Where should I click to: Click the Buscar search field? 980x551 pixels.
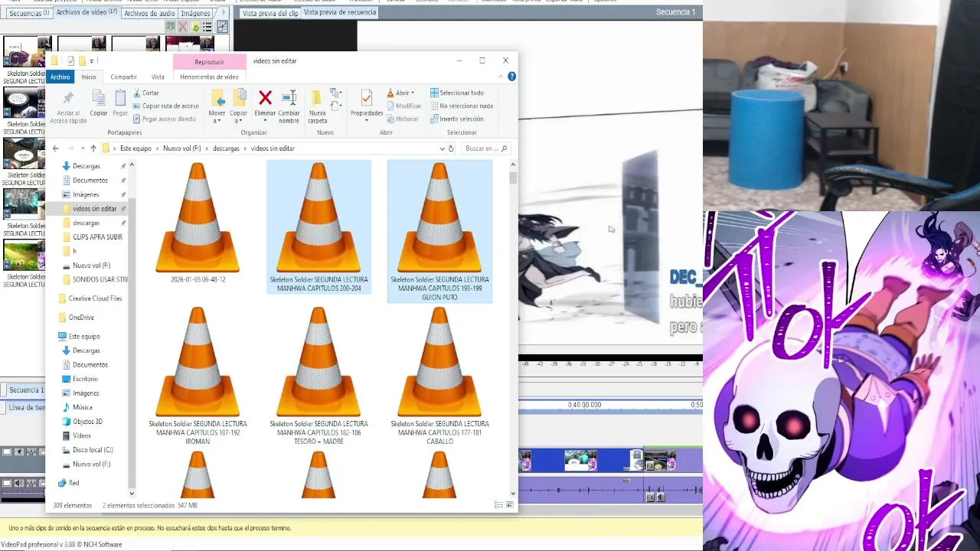click(x=486, y=148)
